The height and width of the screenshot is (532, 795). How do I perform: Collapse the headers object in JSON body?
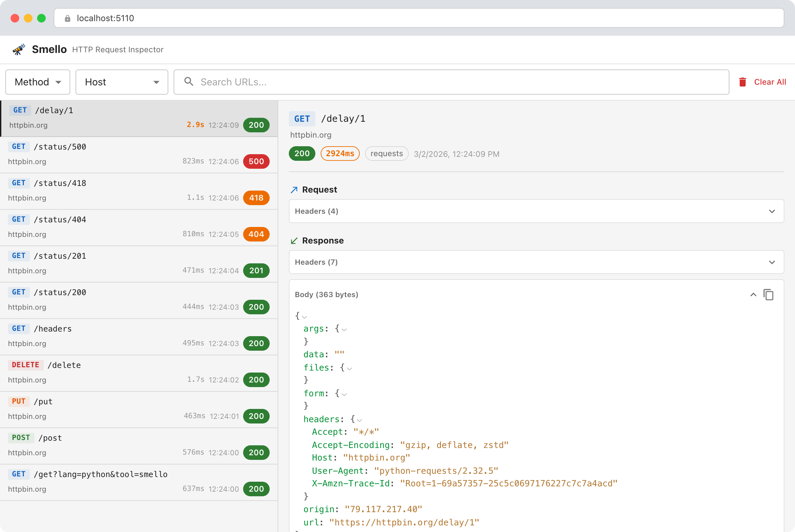(360, 420)
